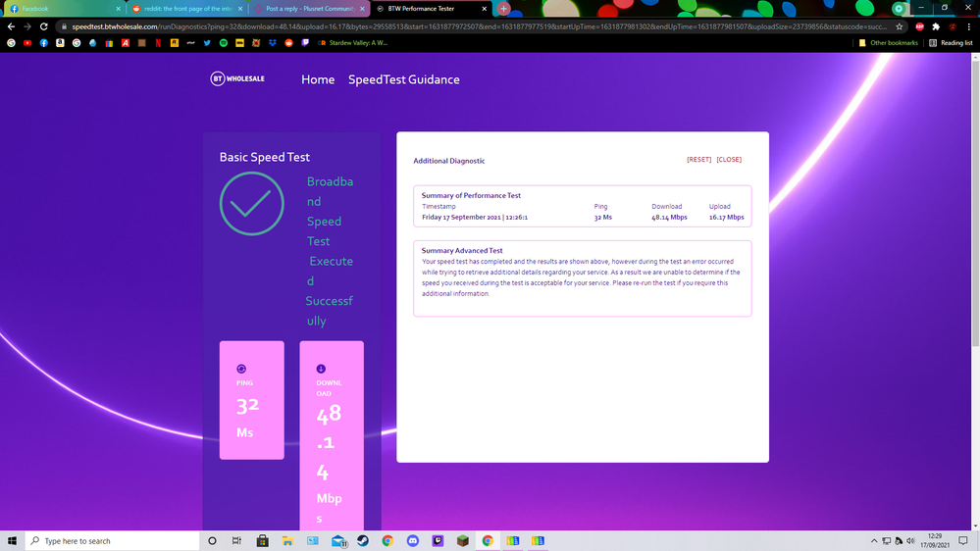
Task: Open the Chrome three-dot menu
Action: coord(969,26)
